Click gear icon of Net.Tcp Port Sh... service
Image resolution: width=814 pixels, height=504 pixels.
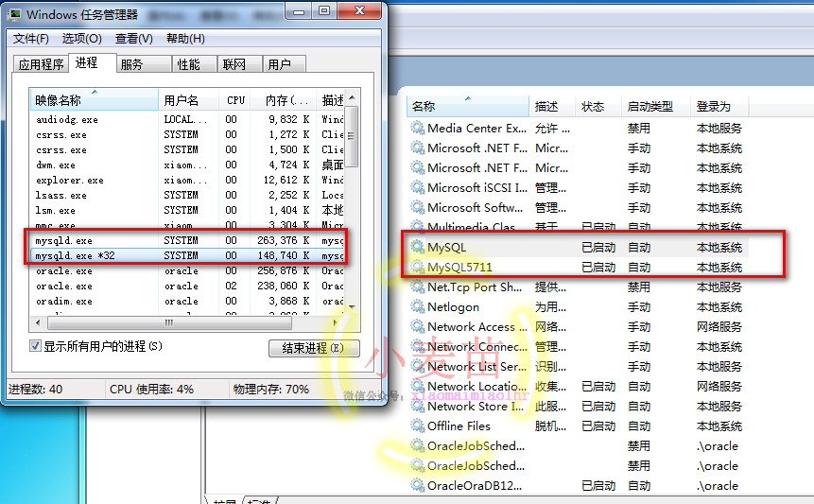(417, 287)
